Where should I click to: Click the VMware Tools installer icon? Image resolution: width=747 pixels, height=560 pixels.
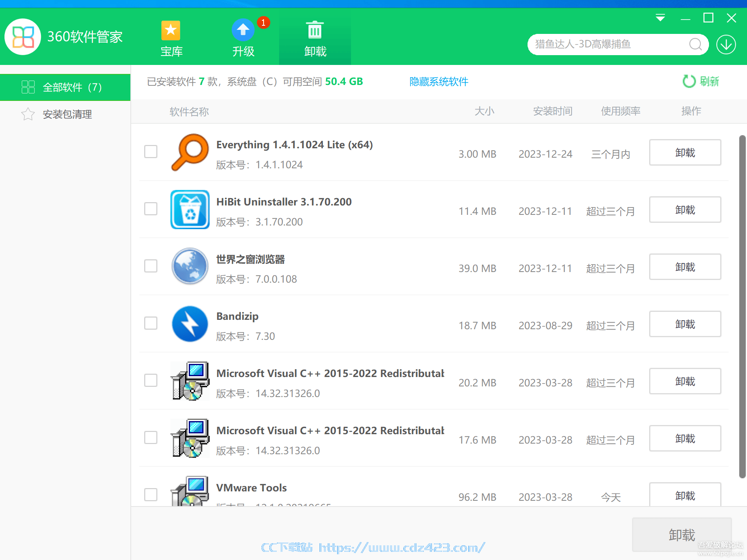pyautogui.click(x=190, y=491)
